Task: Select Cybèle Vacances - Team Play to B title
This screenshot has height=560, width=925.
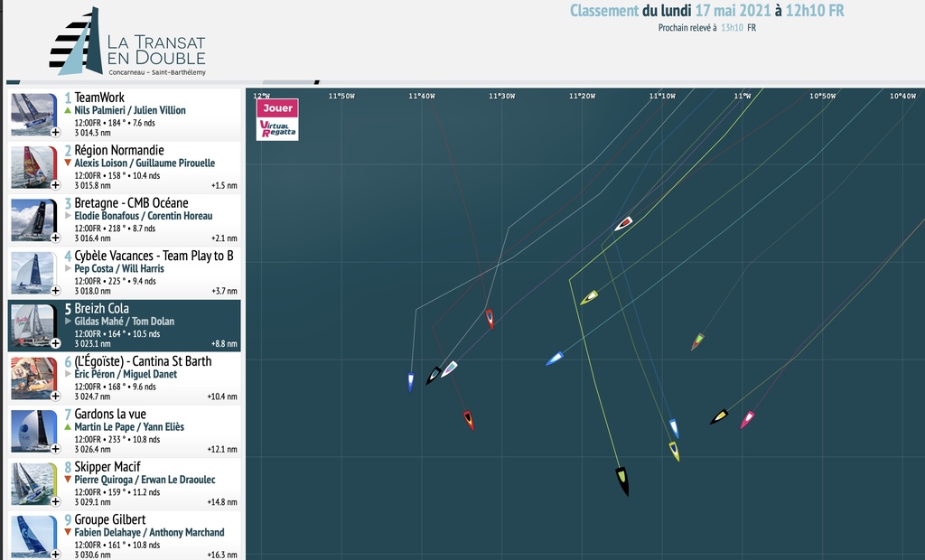Action: 154,256
